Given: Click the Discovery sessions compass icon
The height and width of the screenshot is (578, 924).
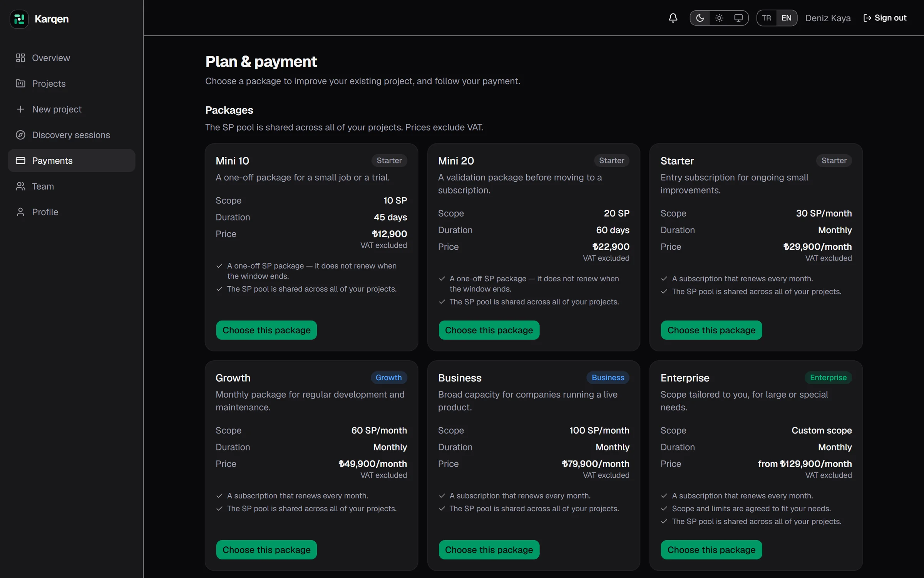Looking at the screenshot, I should click(x=20, y=135).
